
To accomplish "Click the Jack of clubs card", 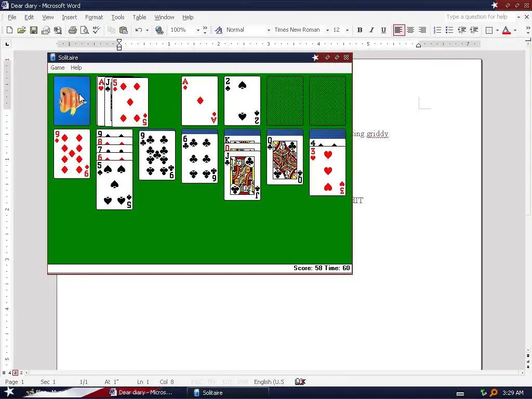I will tap(242, 176).
